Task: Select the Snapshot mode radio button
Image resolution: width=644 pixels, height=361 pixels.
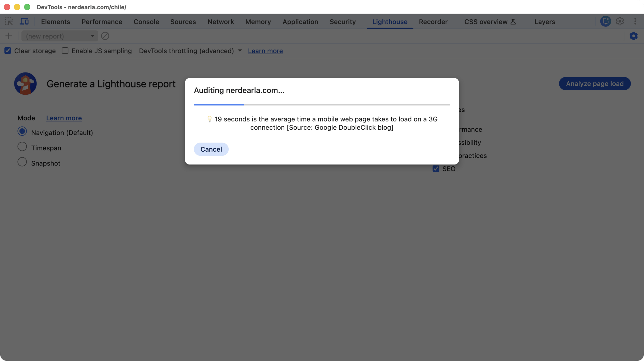Action: (22, 162)
